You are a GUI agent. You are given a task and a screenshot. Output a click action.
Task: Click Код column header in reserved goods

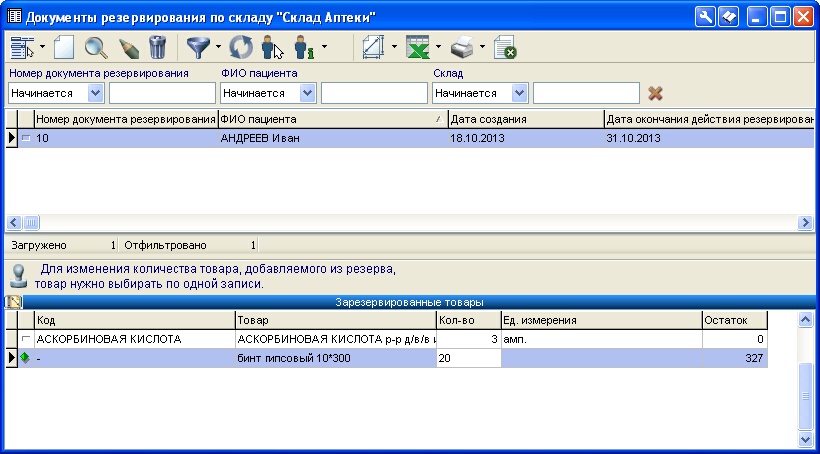pyautogui.click(x=135, y=320)
